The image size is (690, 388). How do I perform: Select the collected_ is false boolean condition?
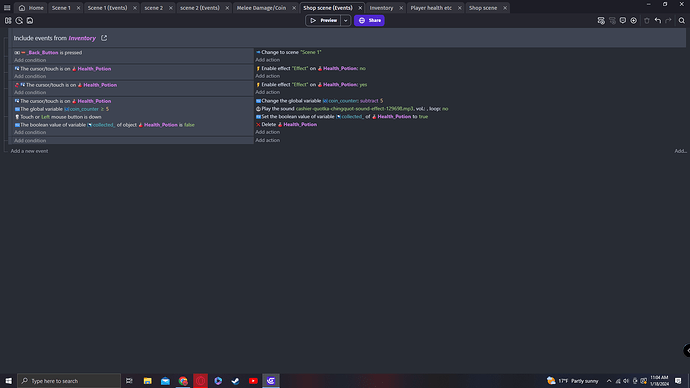(x=105, y=125)
